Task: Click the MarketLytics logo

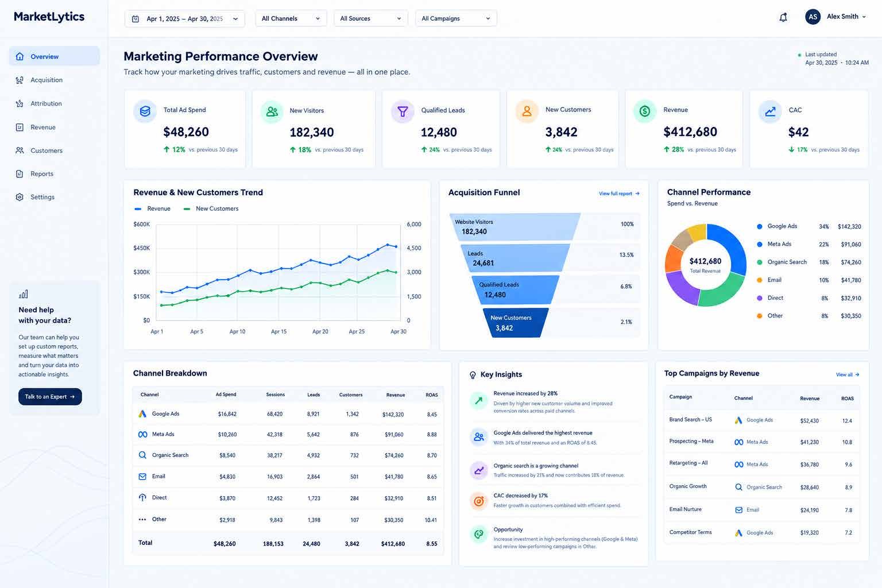Action: click(x=49, y=17)
